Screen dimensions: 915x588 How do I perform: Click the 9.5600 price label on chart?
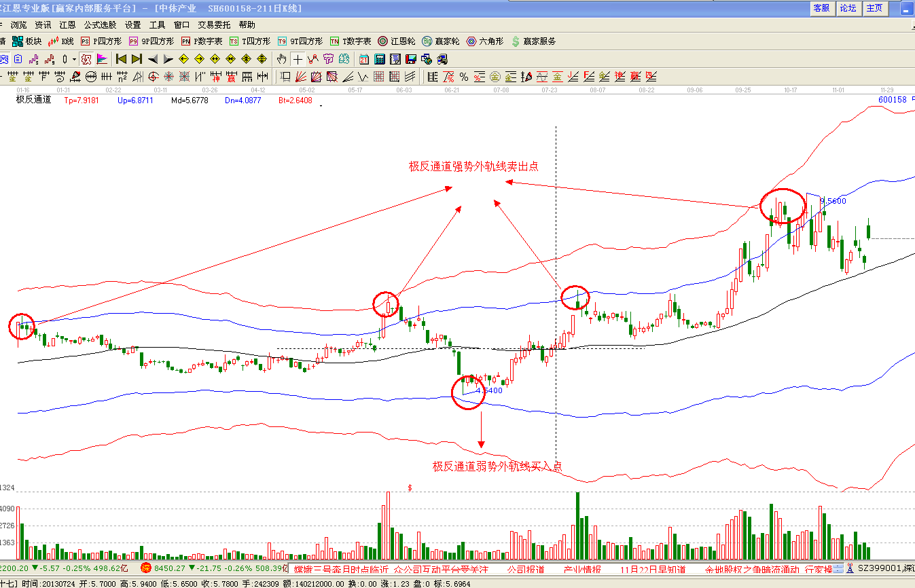coord(832,201)
